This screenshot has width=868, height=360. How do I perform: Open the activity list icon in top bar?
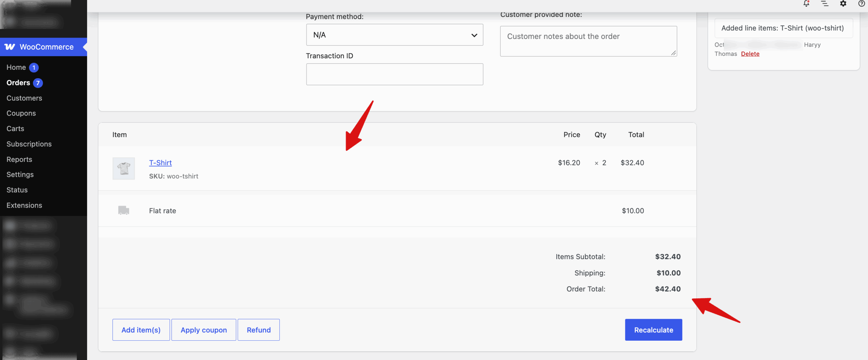point(825,4)
